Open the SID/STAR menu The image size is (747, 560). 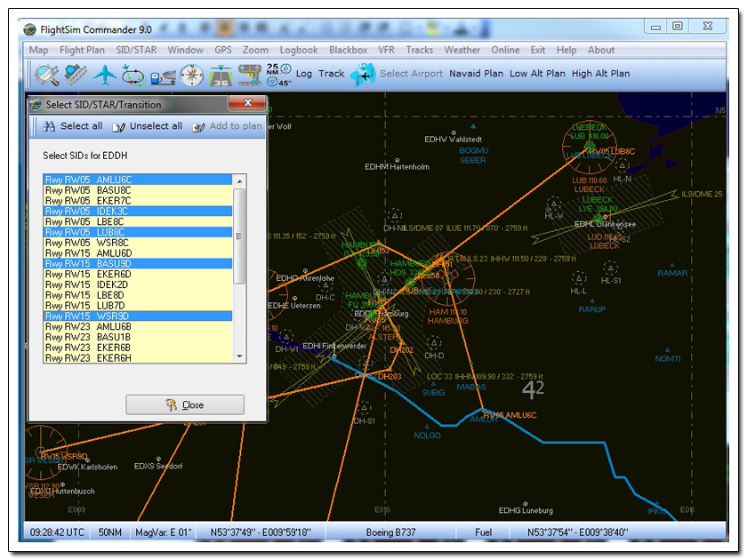[x=136, y=50]
